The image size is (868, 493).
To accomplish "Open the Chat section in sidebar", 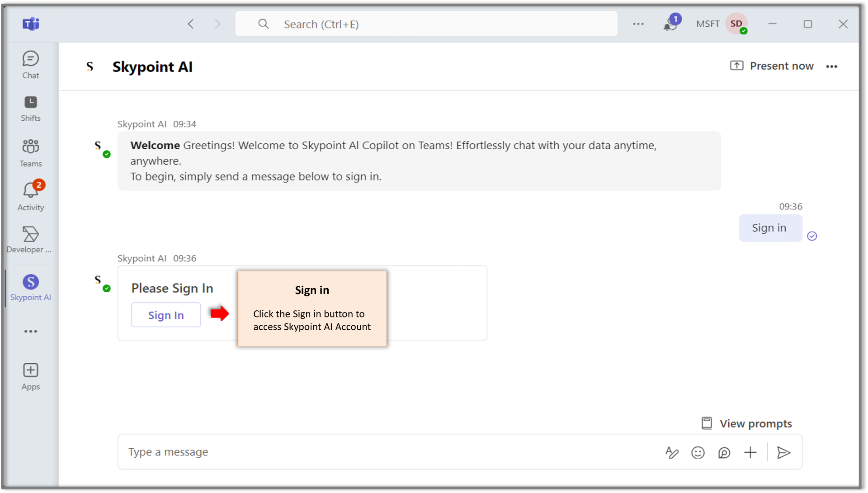I will click(31, 65).
